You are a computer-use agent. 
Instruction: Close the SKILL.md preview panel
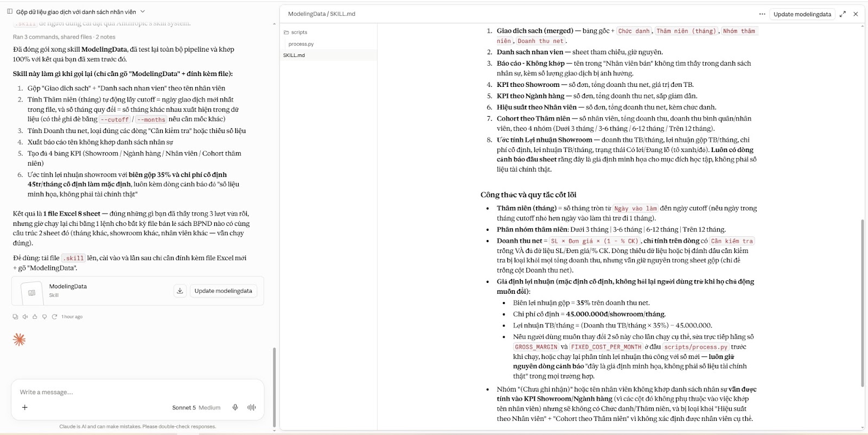856,14
